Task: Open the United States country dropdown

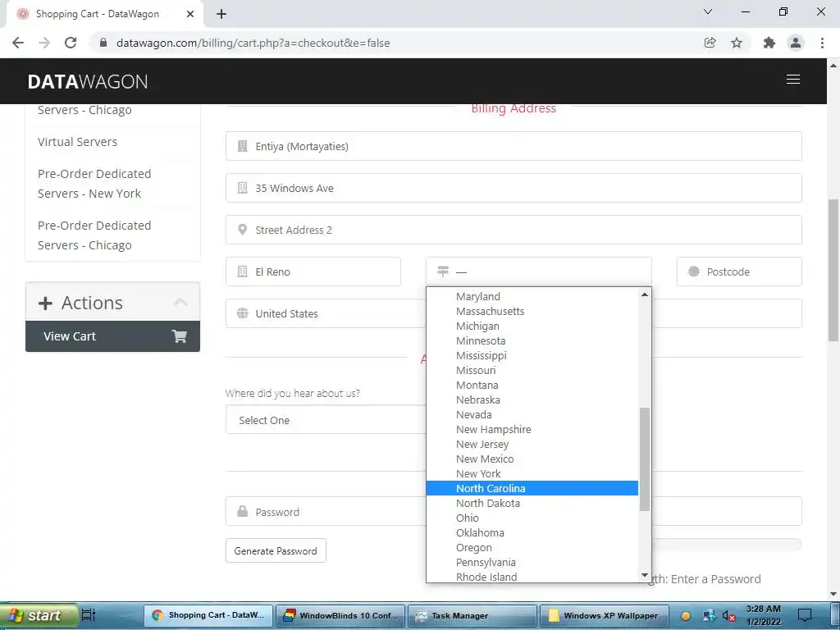Action: coord(326,313)
